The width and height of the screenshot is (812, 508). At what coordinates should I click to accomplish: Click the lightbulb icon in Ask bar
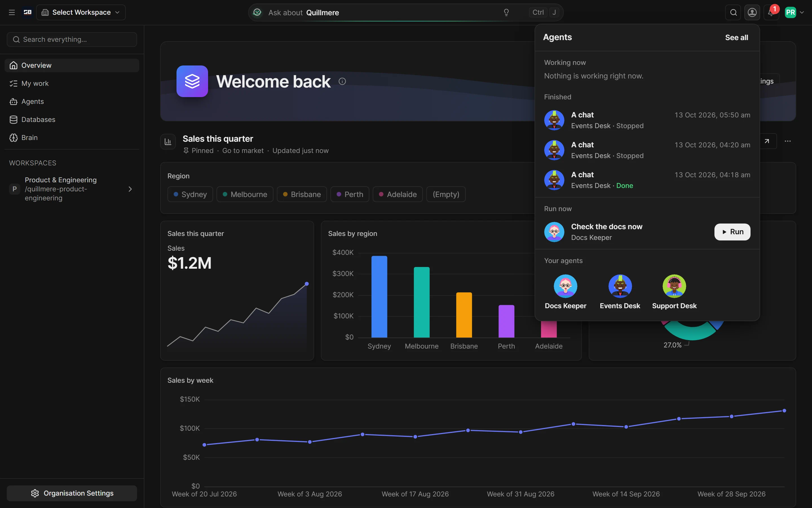pos(506,12)
